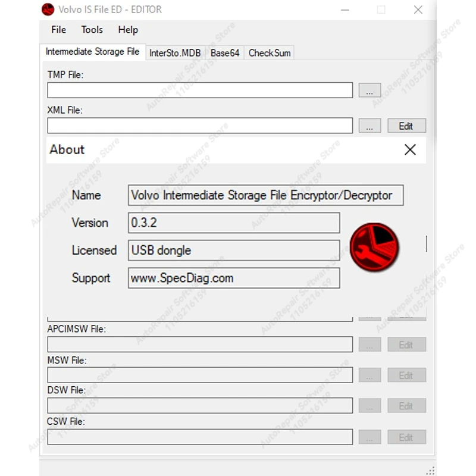
Task: Switch to Base64 tab
Action: [225, 53]
